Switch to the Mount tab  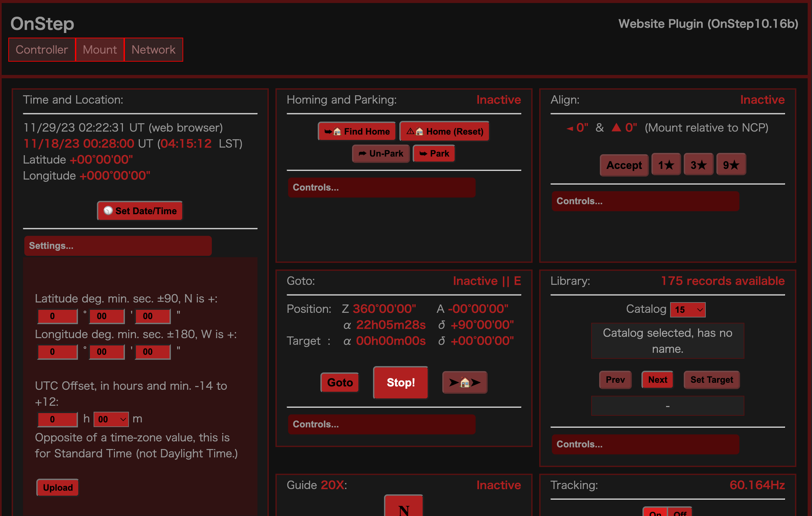tap(100, 50)
